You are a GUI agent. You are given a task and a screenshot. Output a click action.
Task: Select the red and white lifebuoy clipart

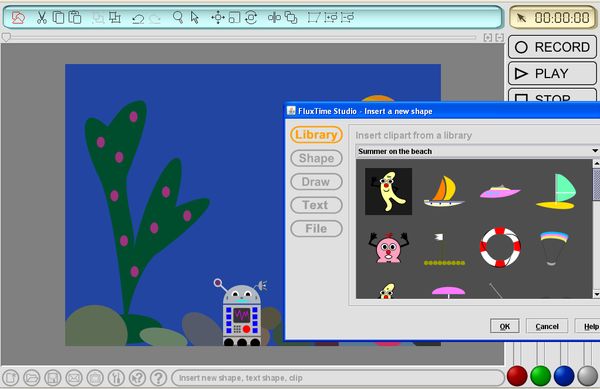[x=500, y=247]
